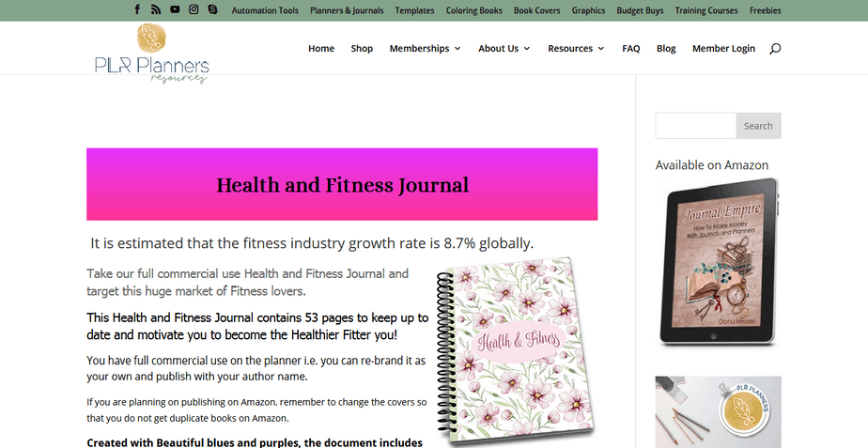Expand the Memberships dropdown menu

tap(426, 49)
